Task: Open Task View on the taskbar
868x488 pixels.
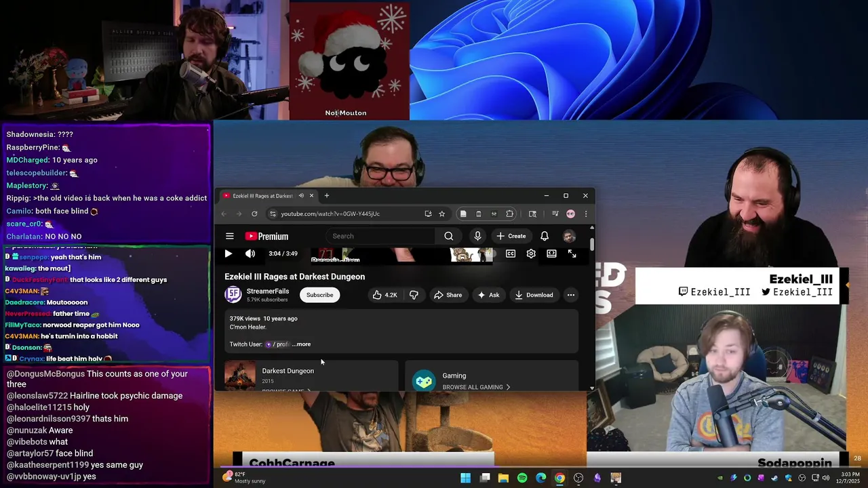Action: click(485, 478)
